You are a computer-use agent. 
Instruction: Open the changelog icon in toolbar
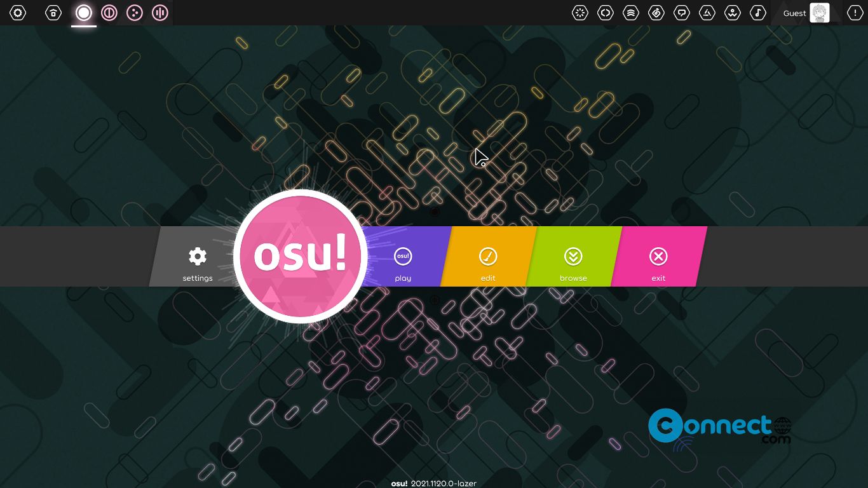tap(606, 13)
